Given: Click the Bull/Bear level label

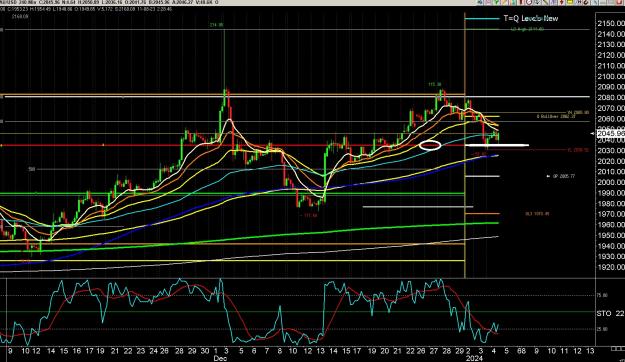Looking at the screenshot, I should (556, 117).
